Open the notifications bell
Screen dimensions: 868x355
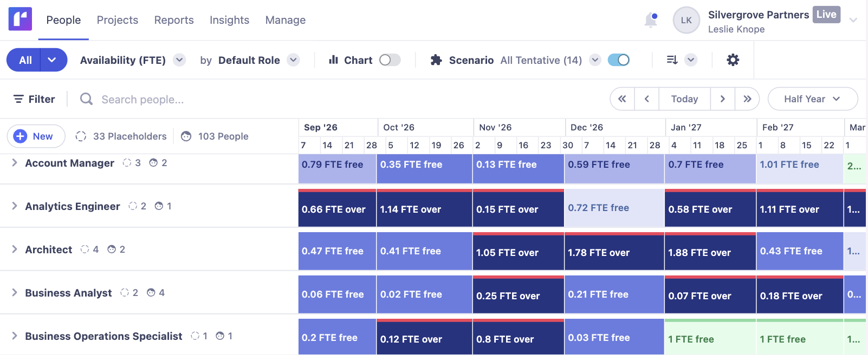tap(651, 20)
